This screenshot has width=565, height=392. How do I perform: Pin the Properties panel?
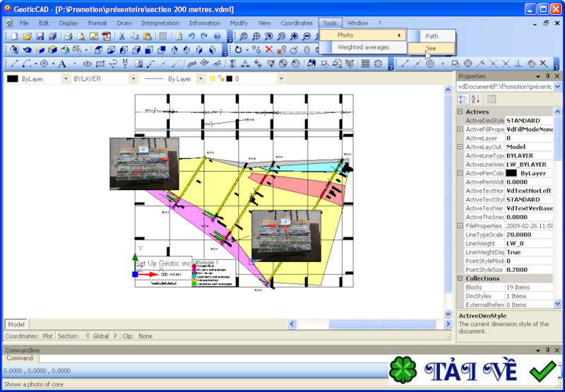tap(547, 76)
